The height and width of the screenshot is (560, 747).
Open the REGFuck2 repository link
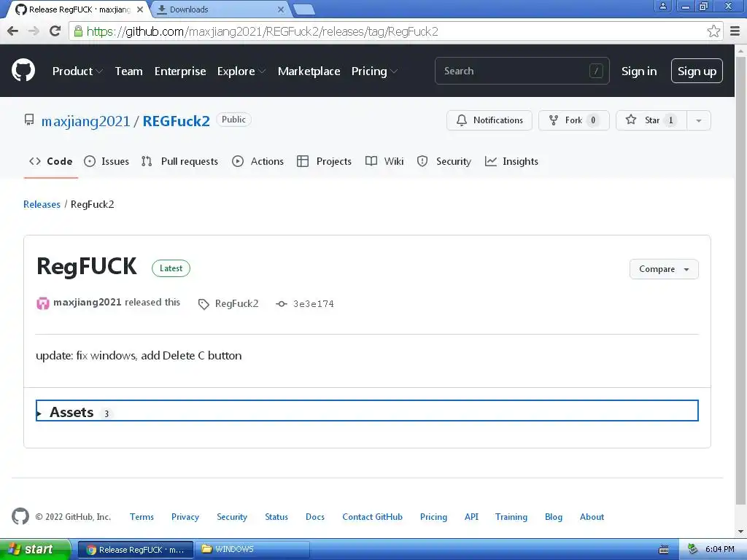click(x=177, y=121)
